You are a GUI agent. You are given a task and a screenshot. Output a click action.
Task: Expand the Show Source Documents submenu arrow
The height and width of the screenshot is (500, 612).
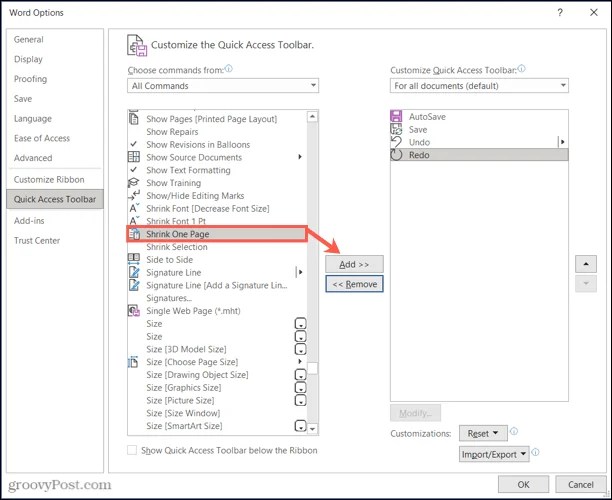[300, 157]
